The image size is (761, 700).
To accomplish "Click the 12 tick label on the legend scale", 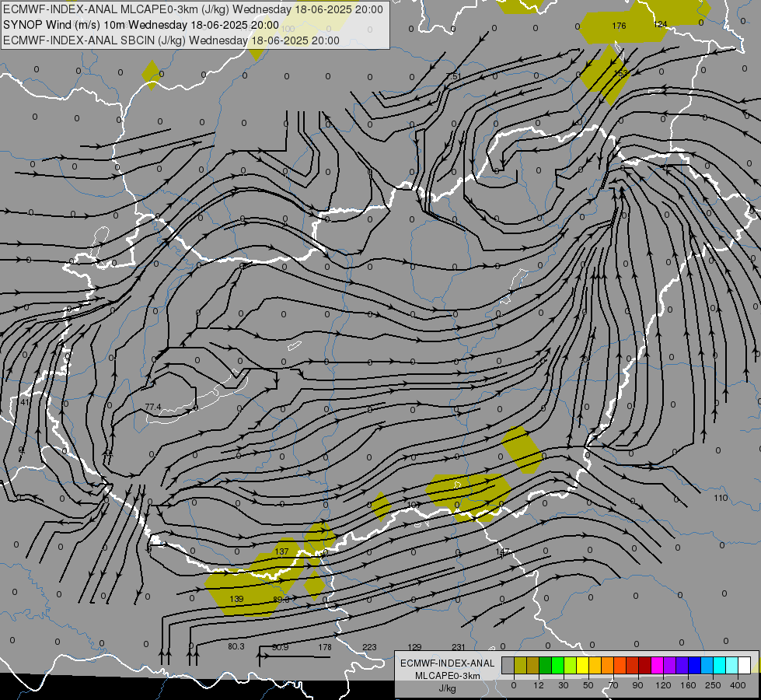I will click(539, 685).
